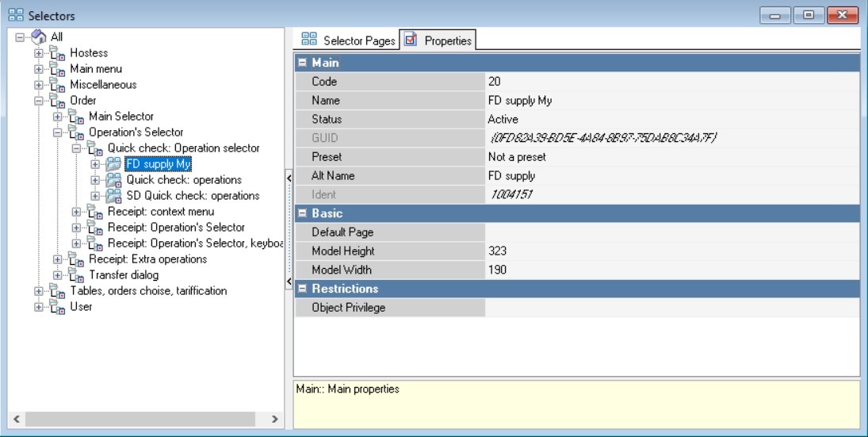The height and width of the screenshot is (437, 868).
Task: Collapse the Main properties section
Action: (302, 63)
